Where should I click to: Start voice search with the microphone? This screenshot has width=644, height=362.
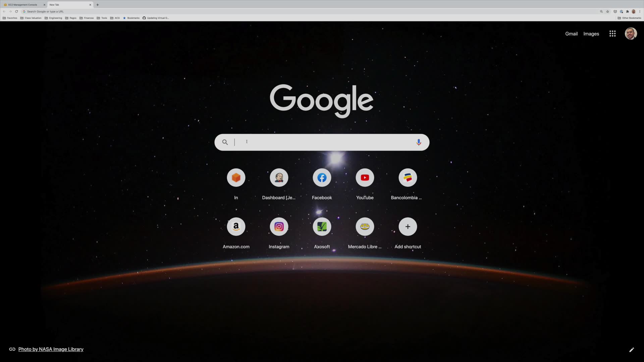[x=418, y=142]
